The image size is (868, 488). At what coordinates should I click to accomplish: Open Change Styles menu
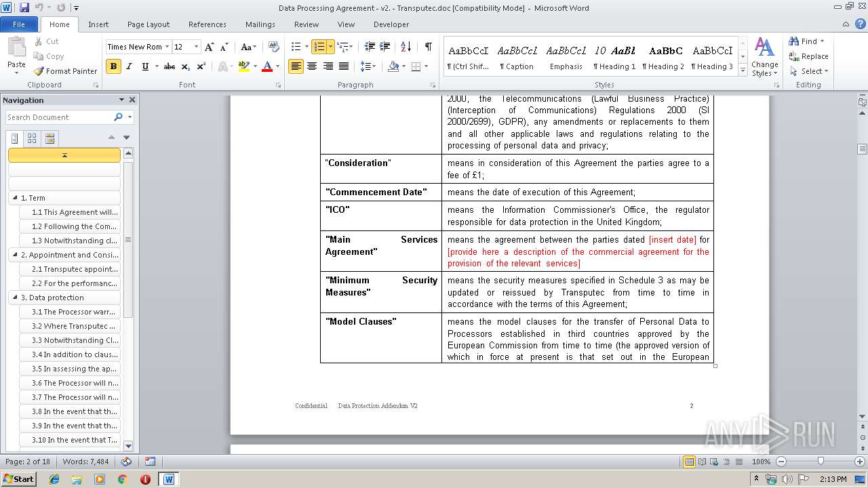(764, 57)
